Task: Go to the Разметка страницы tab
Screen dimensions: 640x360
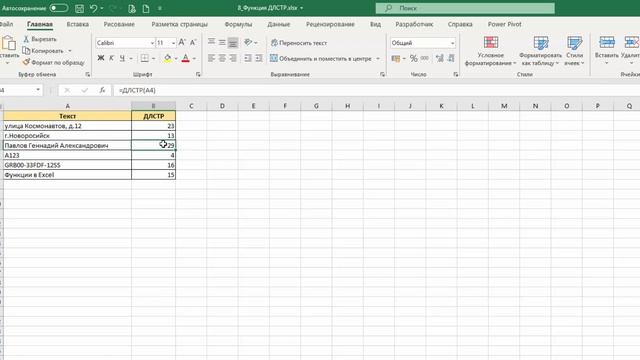Action: click(180, 24)
